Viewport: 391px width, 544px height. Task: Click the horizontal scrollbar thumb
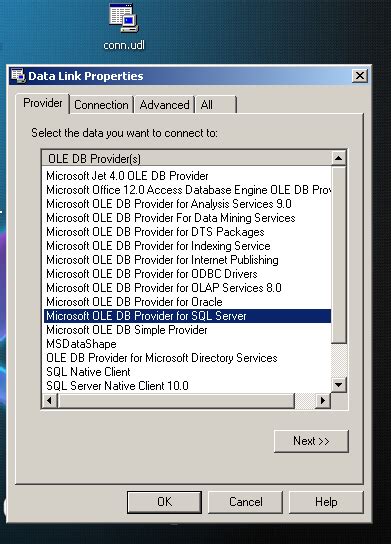tap(176, 401)
